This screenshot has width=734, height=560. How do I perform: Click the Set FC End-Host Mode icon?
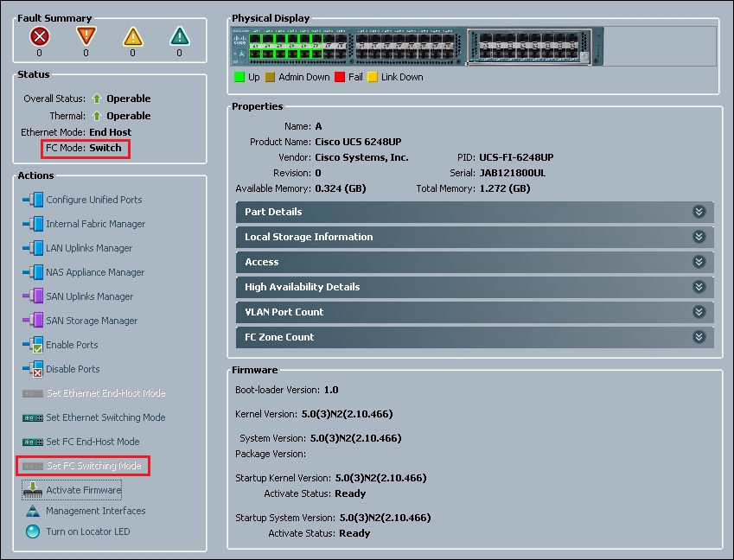[33, 442]
